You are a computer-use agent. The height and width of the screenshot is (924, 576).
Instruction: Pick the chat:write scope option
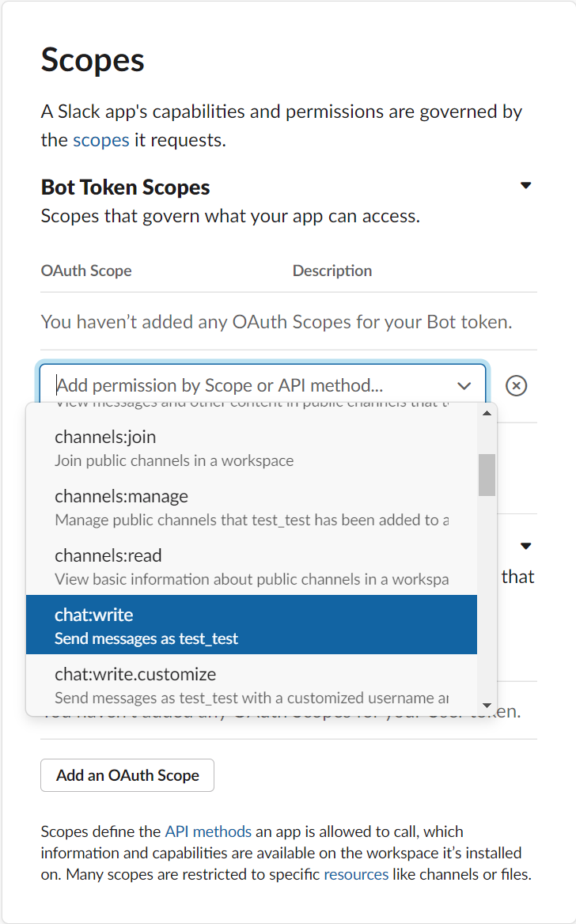pyautogui.click(x=251, y=625)
